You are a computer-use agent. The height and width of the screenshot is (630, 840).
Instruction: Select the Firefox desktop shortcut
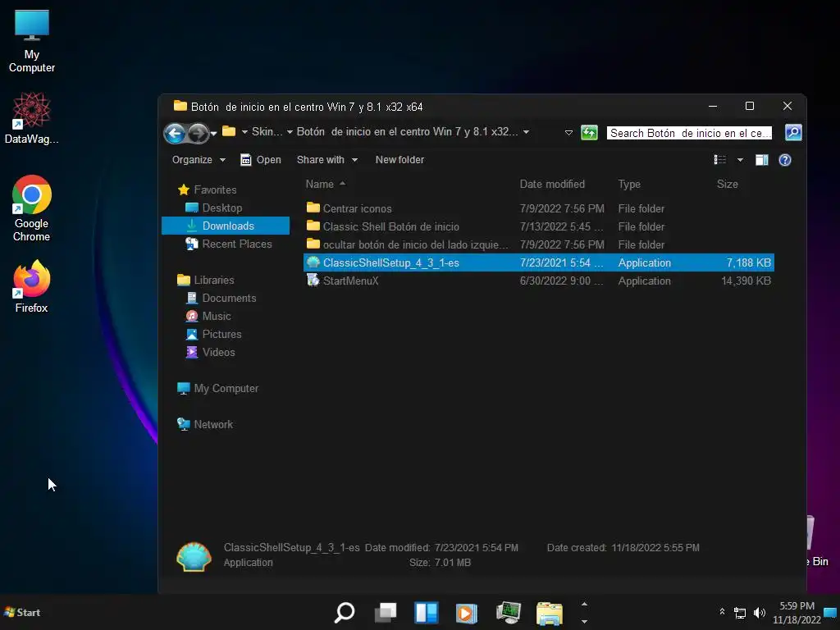tap(32, 286)
